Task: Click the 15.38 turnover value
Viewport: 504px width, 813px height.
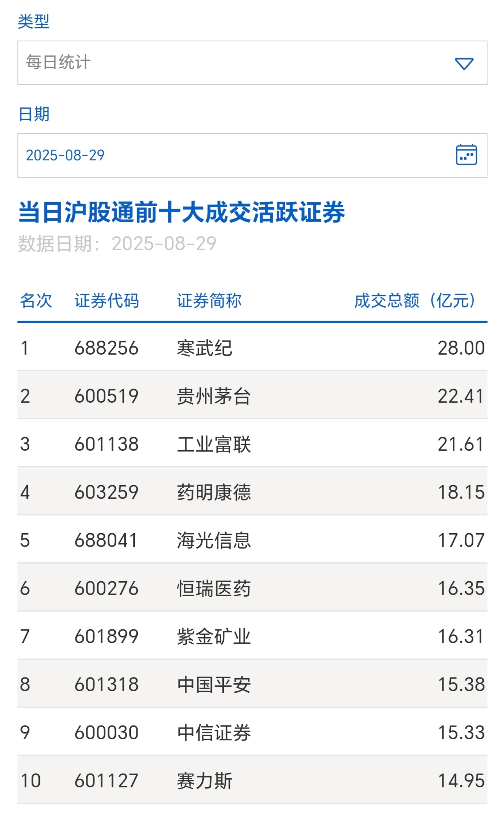Action: (461, 685)
